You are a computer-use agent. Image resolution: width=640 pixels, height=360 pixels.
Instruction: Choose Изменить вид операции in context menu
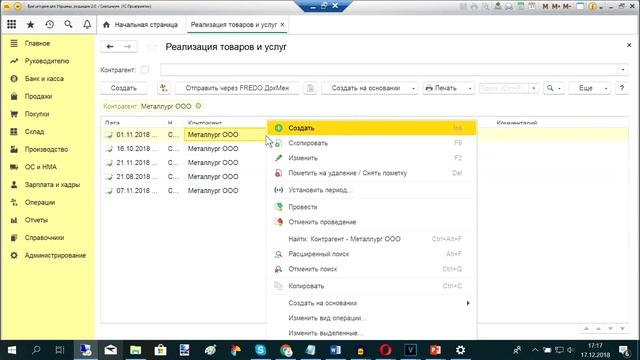point(371,318)
